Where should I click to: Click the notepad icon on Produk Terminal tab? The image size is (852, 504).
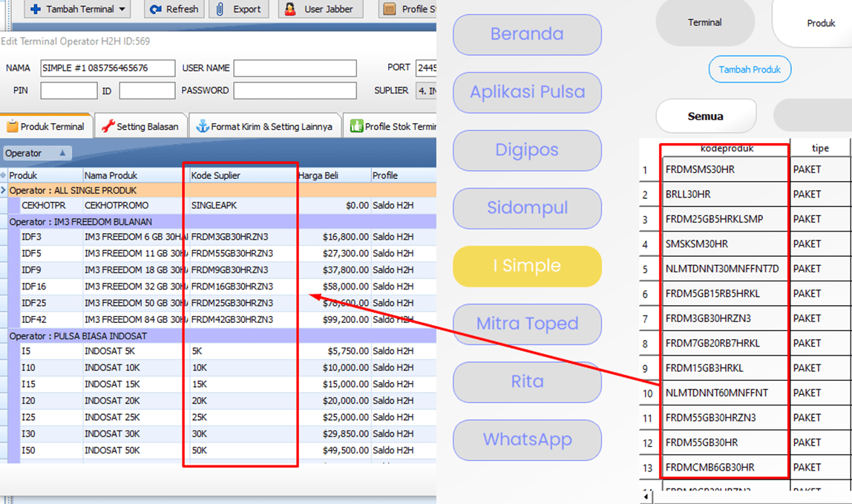pyautogui.click(x=11, y=126)
